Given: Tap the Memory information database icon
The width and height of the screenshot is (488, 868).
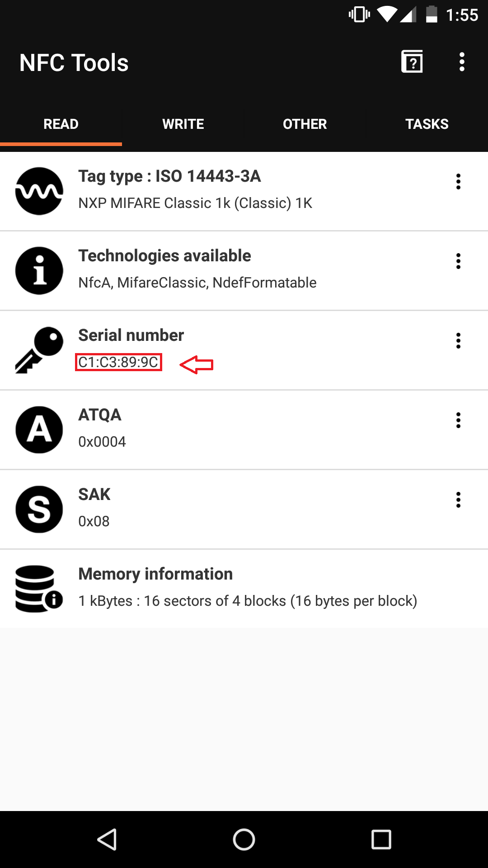Looking at the screenshot, I should click(x=39, y=589).
